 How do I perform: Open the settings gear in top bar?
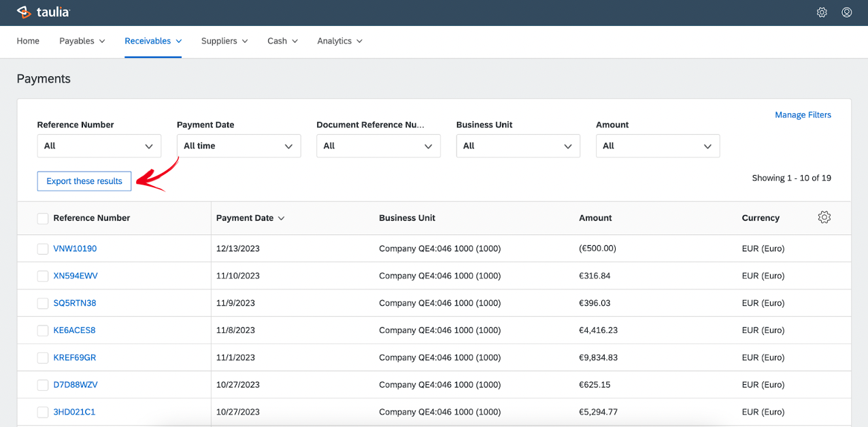822,12
